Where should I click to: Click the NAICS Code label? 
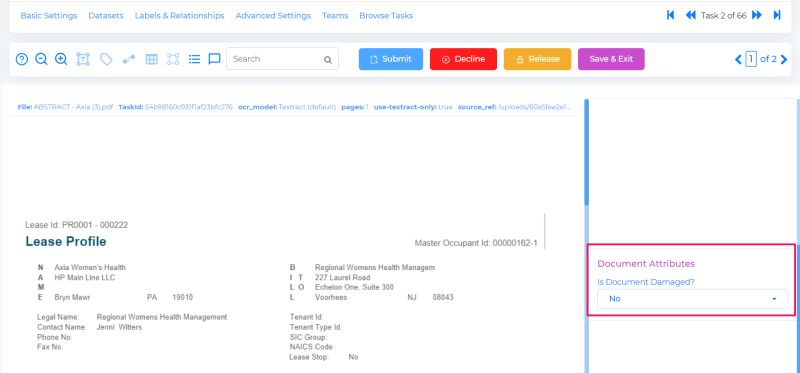click(x=311, y=347)
